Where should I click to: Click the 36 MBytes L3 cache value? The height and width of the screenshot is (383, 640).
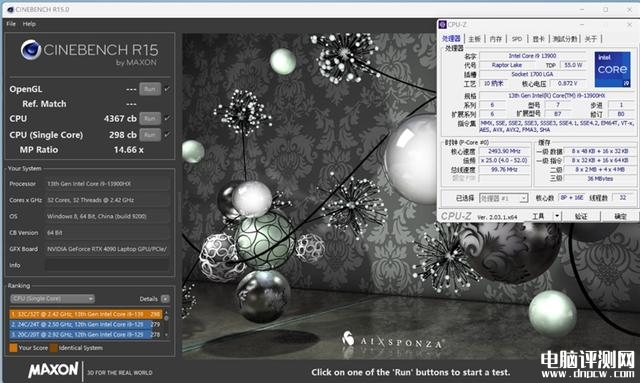(600, 178)
